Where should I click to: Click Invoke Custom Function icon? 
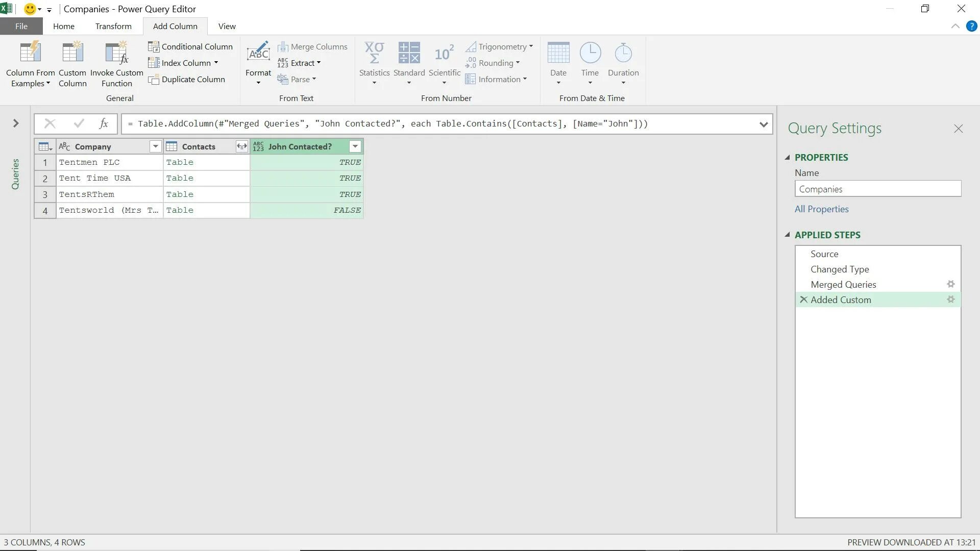(116, 53)
